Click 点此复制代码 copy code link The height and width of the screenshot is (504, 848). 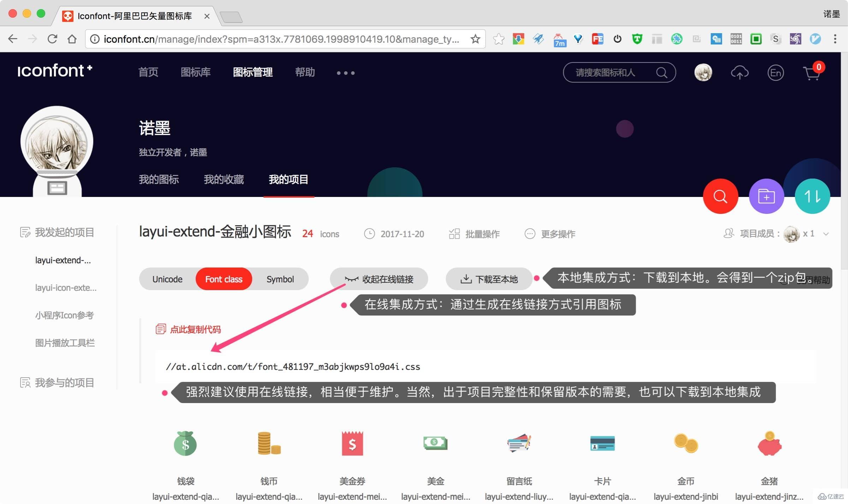pos(188,329)
